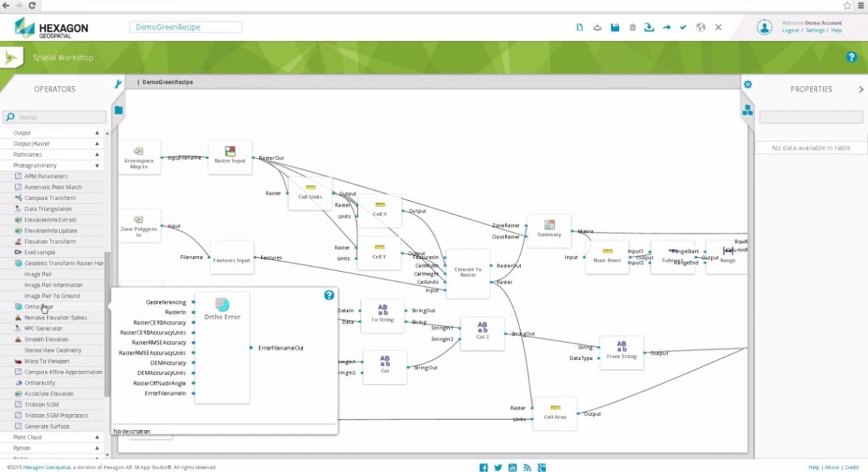Open the Facebook footer icon

coord(484,468)
